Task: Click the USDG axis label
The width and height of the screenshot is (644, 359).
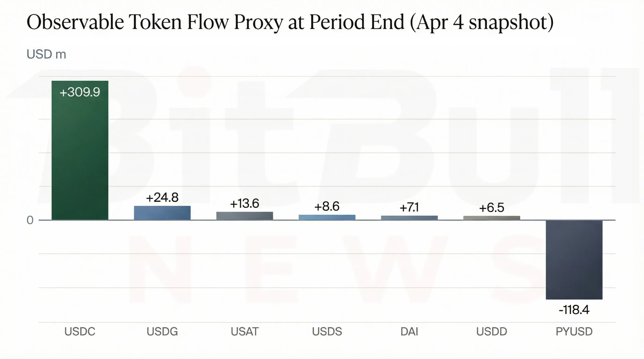Action: [162, 332]
